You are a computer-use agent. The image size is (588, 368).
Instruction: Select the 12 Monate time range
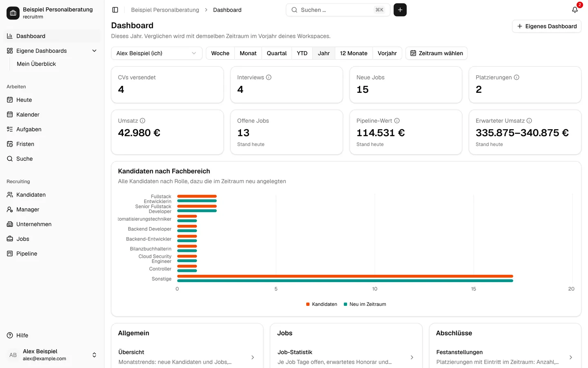pos(354,53)
